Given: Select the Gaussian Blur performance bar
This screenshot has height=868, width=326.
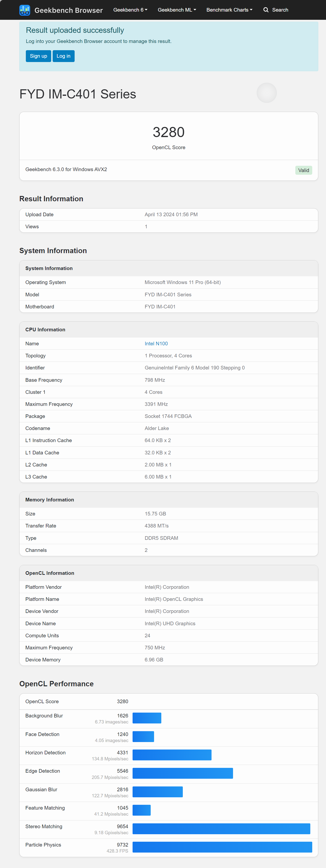Looking at the screenshot, I should 157,792.
